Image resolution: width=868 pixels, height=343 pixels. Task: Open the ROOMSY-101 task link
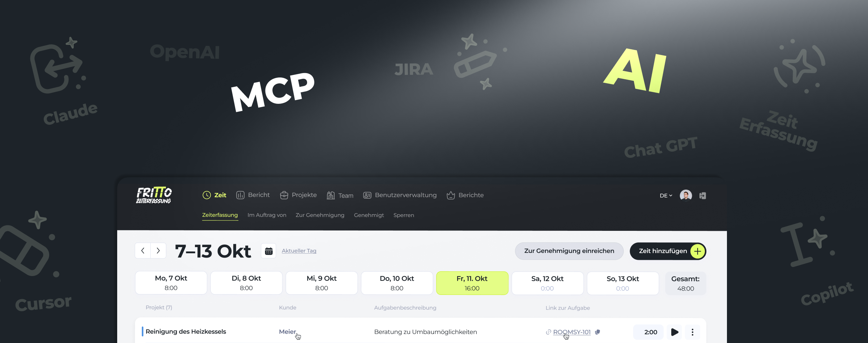pyautogui.click(x=571, y=332)
